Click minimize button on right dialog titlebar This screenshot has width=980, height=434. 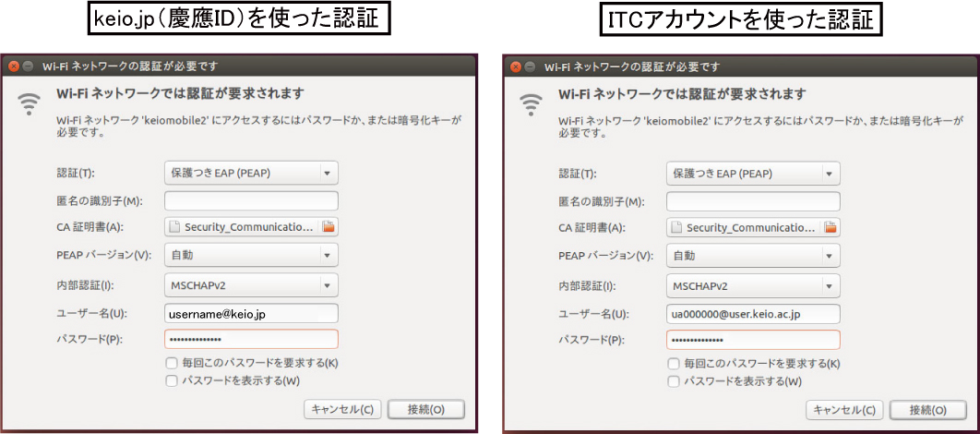click(x=530, y=66)
